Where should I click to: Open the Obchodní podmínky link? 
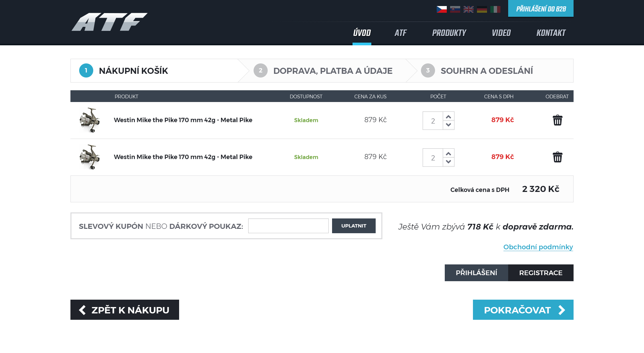pos(538,247)
